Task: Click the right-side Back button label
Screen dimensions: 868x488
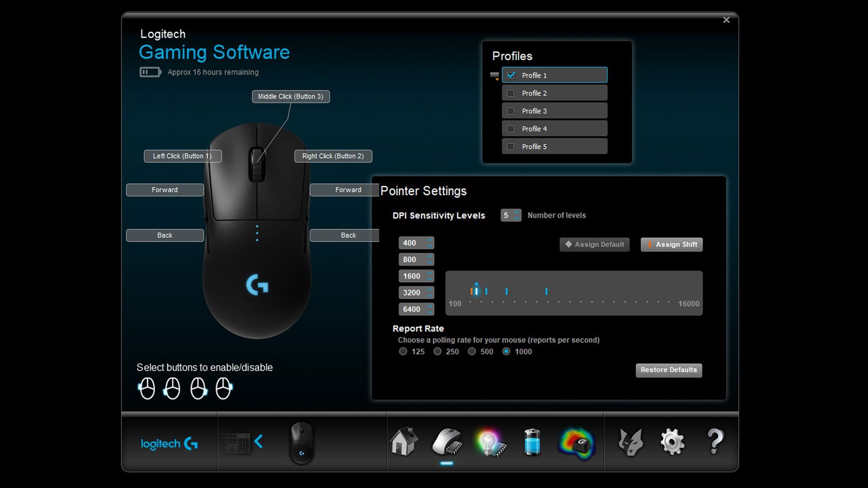Action: [x=345, y=235]
